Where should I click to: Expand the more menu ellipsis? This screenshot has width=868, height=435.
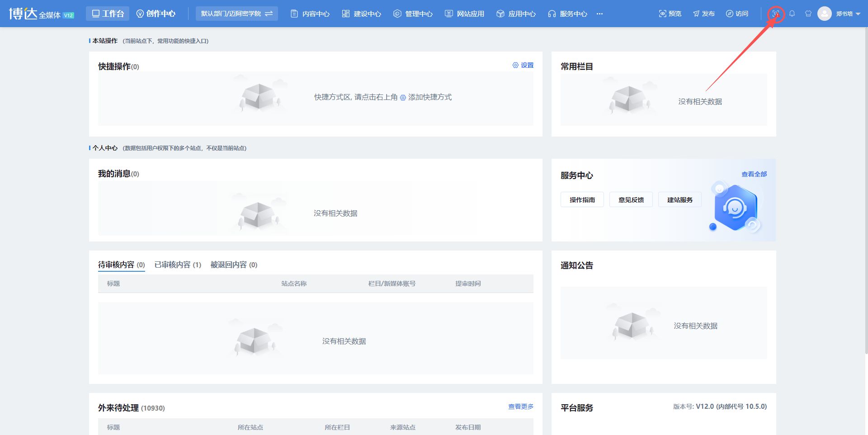tap(599, 14)
